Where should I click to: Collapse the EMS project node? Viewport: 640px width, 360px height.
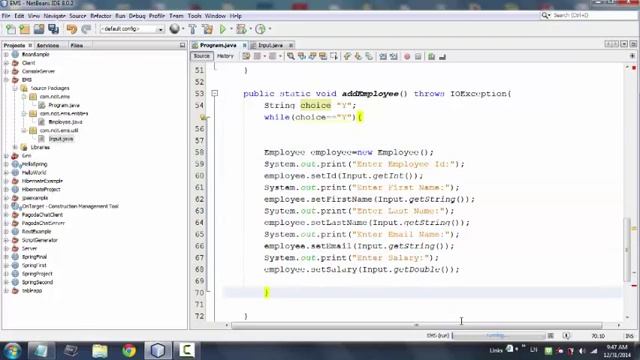point(6,80)
